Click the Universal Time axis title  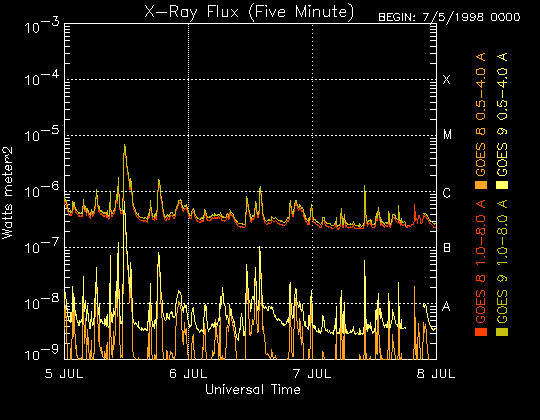pyautogui.click(x=253, y=389)
